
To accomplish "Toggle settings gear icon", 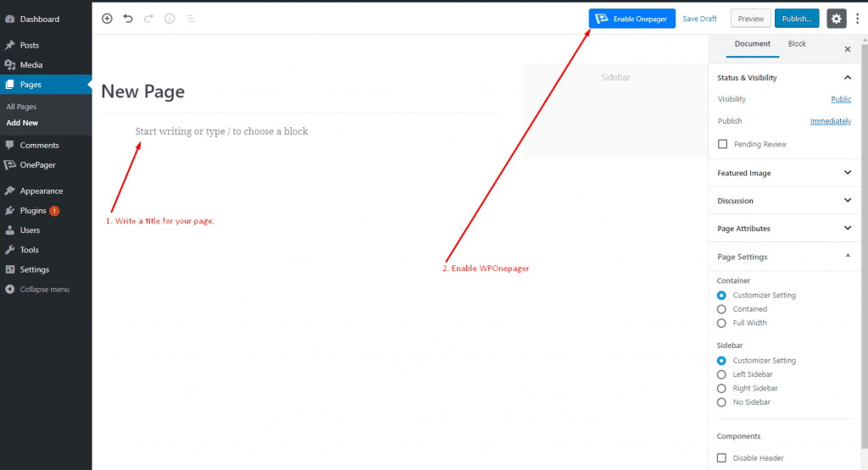I will [836, 19].
